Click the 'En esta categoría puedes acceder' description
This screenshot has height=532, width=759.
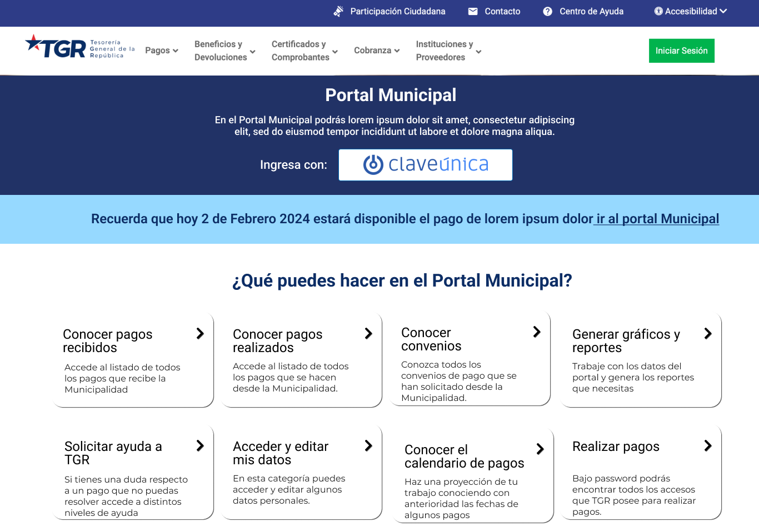289,489
